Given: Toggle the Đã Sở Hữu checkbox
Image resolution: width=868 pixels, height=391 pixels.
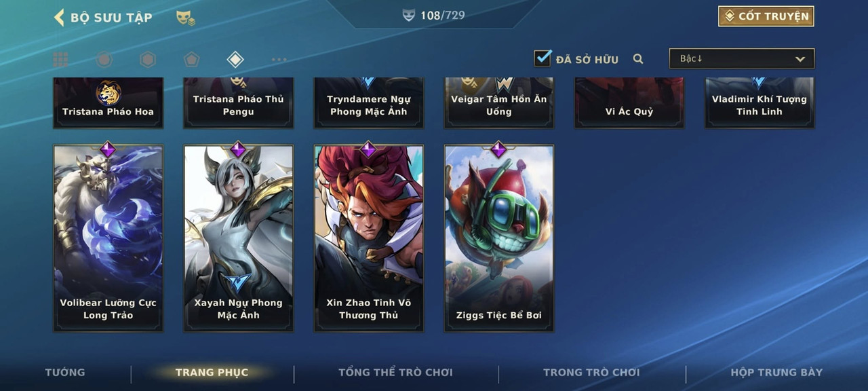Looking at the screenshot, I should coord(542,58).
